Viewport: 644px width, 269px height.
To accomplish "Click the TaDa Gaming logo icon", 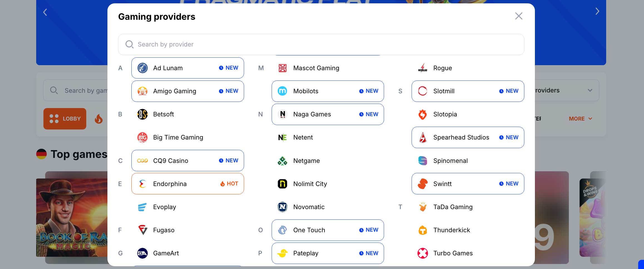I will [422, 207].
